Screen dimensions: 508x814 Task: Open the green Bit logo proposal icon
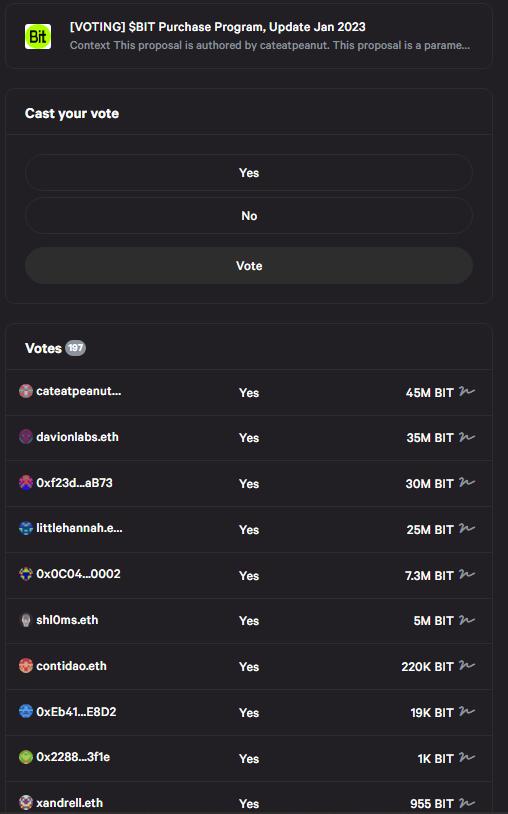pos(38,36)
